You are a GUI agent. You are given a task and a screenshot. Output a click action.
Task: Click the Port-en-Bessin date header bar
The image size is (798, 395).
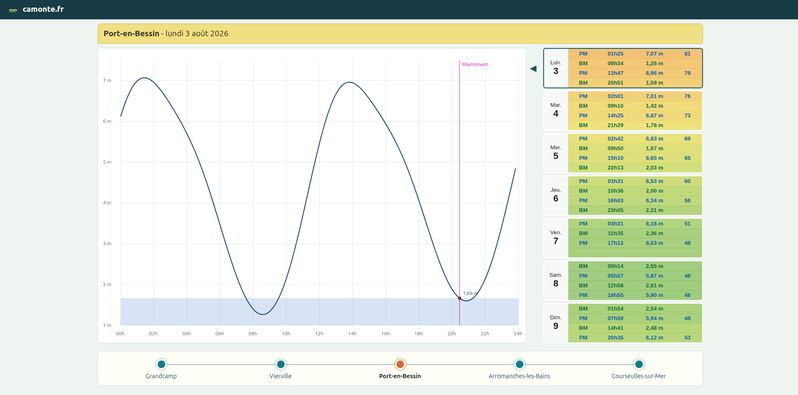point(400,34)
